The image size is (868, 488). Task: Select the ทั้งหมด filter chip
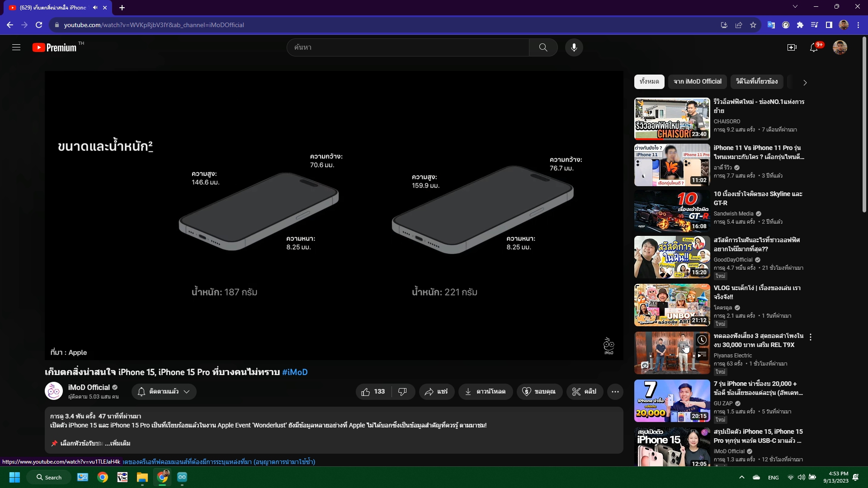tap(649, 82)
